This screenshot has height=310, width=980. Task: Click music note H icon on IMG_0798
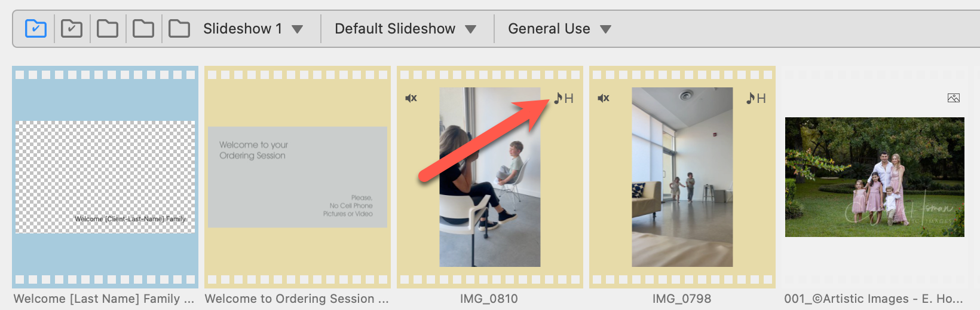point(756,98)
